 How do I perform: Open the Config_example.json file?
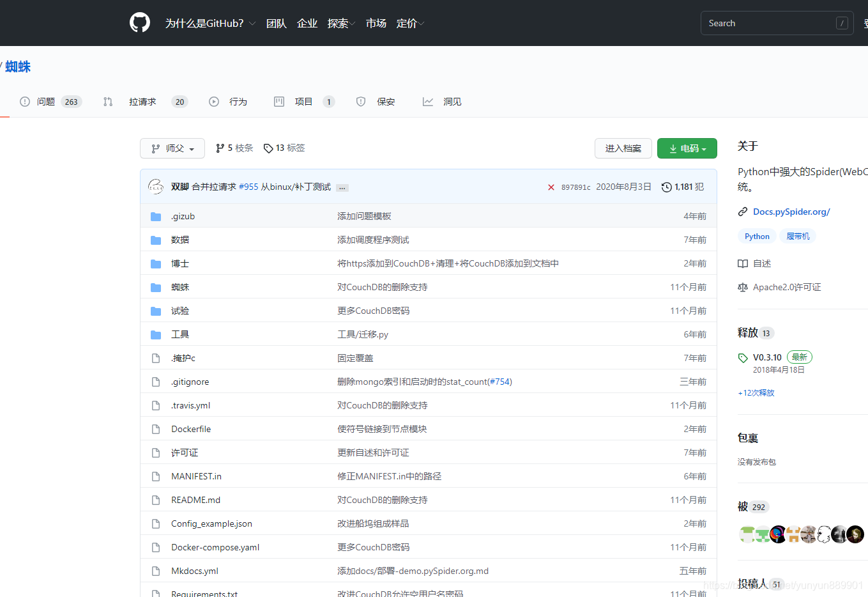pos(211,524)
